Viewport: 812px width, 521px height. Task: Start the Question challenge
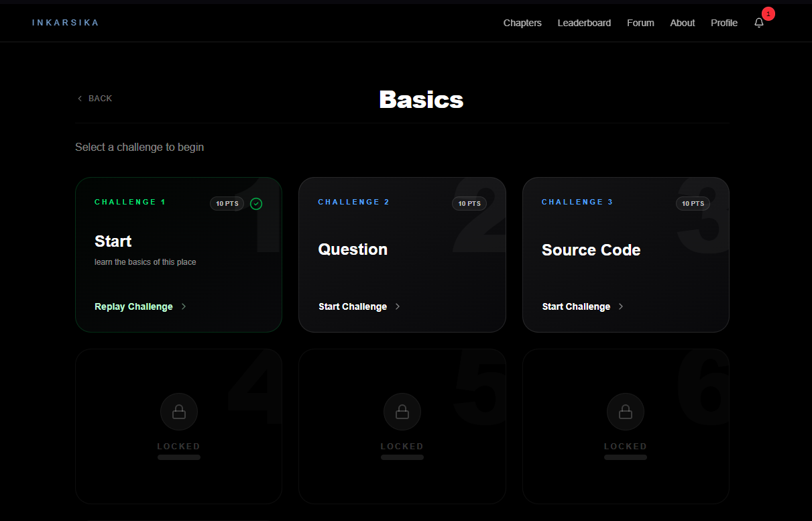[x=353, y=306]
